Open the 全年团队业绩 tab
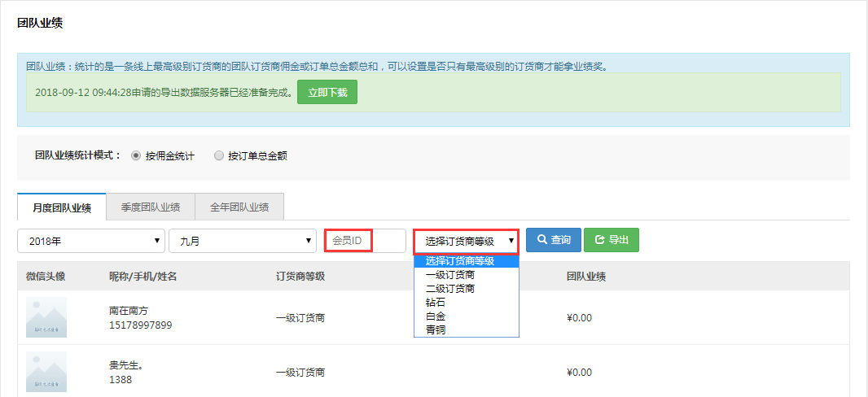This screenshot has width=868, height=397. coord(239,207)
